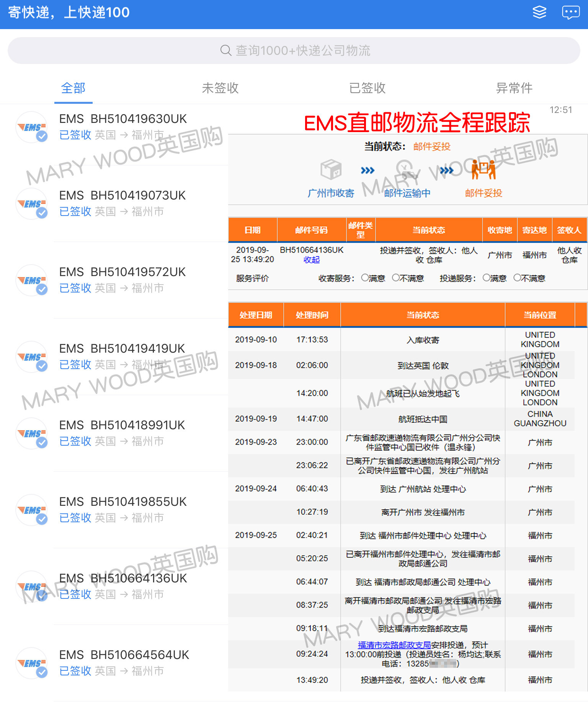Click the 处理日期 column header

tap(256, 315)
